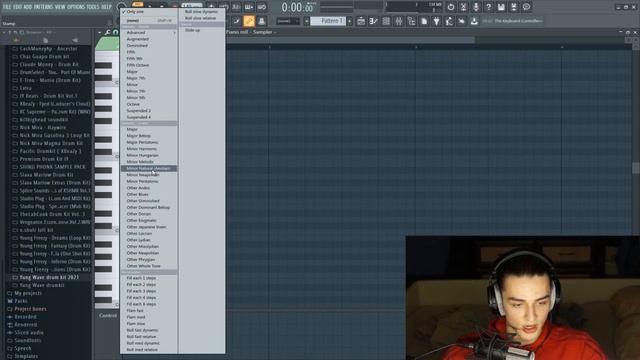Choose Other Whole Tone scale
Viewport: 640px width, 360px height.
pos(149,266)
